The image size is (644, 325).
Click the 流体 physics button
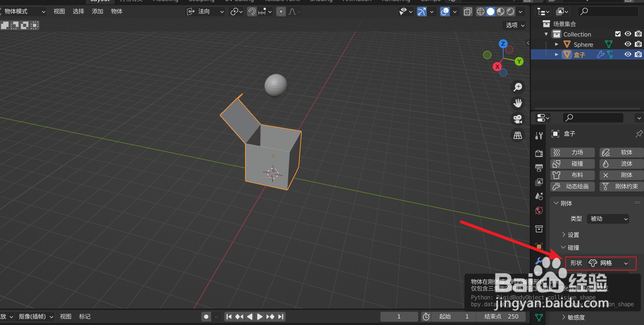click(621, 164)
